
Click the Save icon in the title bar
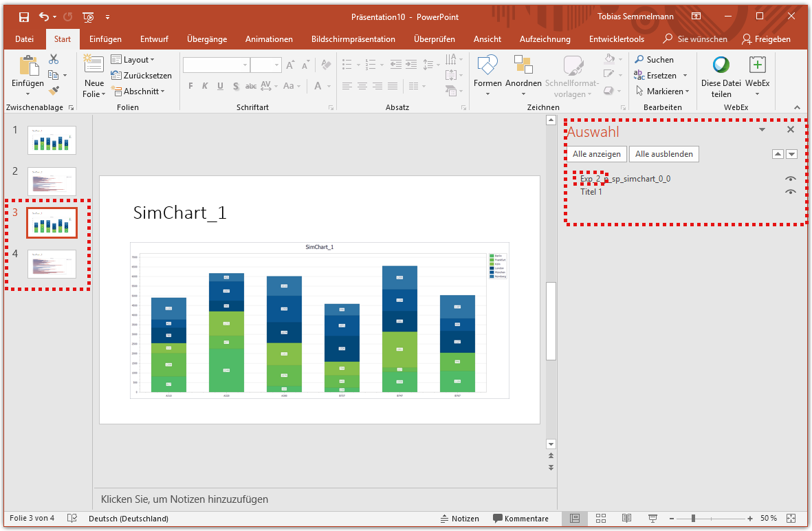(x=24, y=17)
